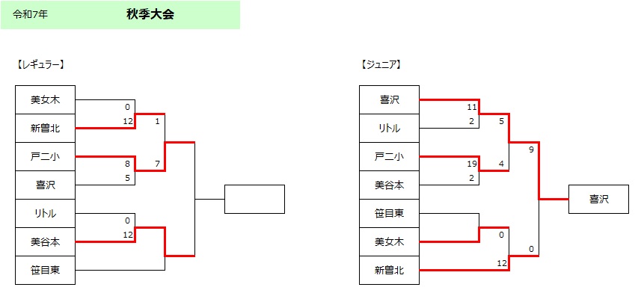Click the 【レギュラー】 section heading
This screenshot has width=644, height=299.
click(x=40, y=64)
